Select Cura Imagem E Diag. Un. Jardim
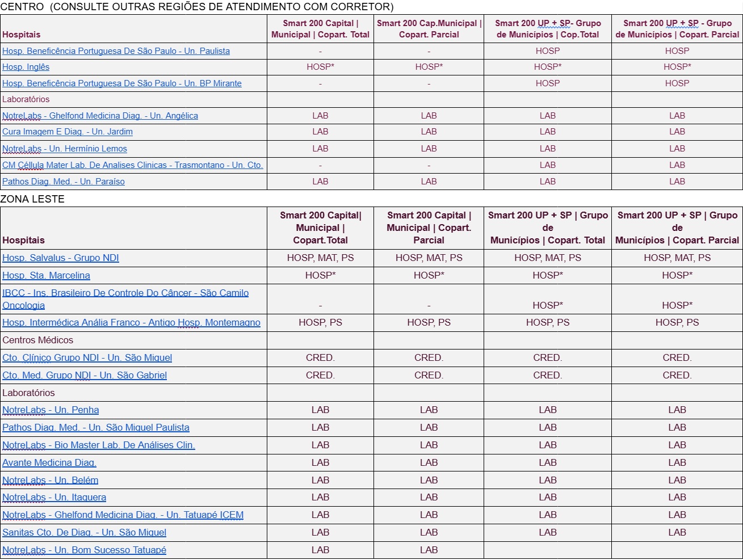743x560 pixels. pos(67,132)
